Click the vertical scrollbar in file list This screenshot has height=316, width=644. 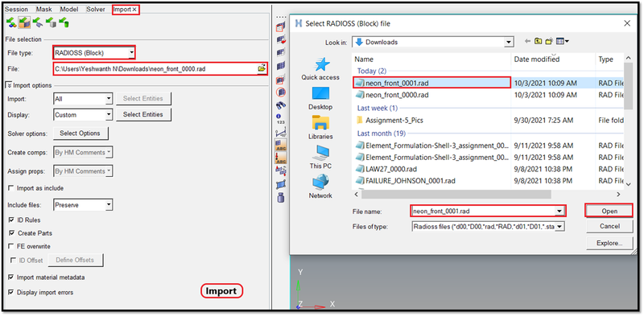[x=628, y=86]
